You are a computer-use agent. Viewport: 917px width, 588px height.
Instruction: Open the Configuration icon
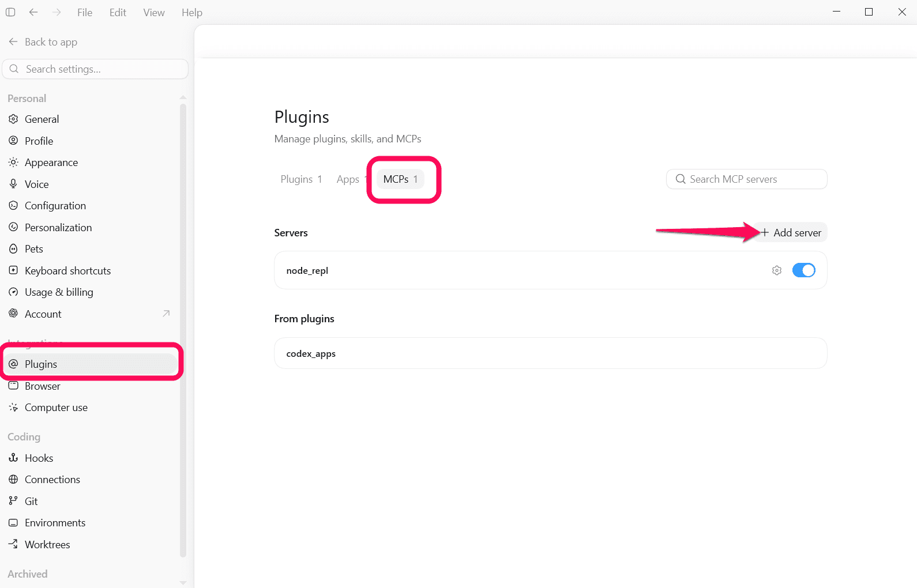(13, 206)
